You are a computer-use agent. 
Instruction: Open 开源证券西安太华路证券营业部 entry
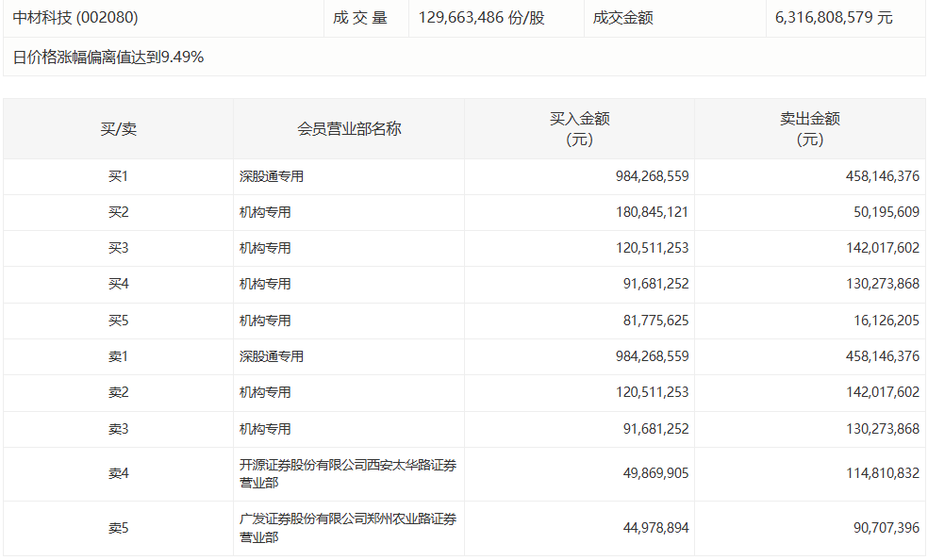pos(348,473)
